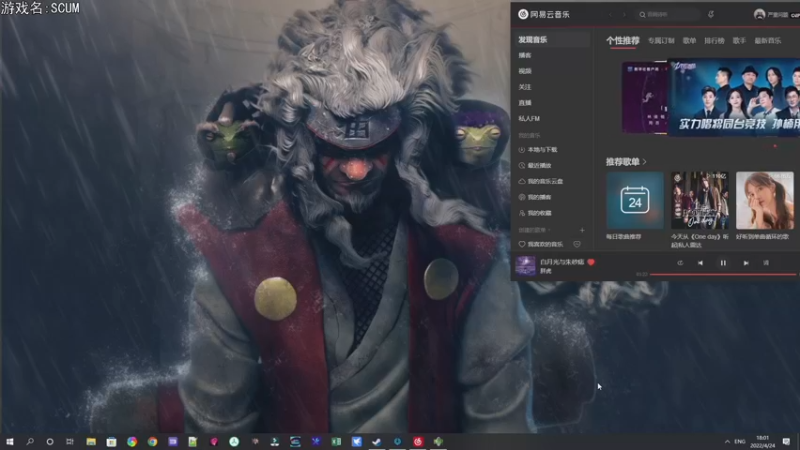This screenshot has width=800, height=450.
Task: Open 关注 in the sidebar
Action: pyautogui.click(x=525, y=87)
